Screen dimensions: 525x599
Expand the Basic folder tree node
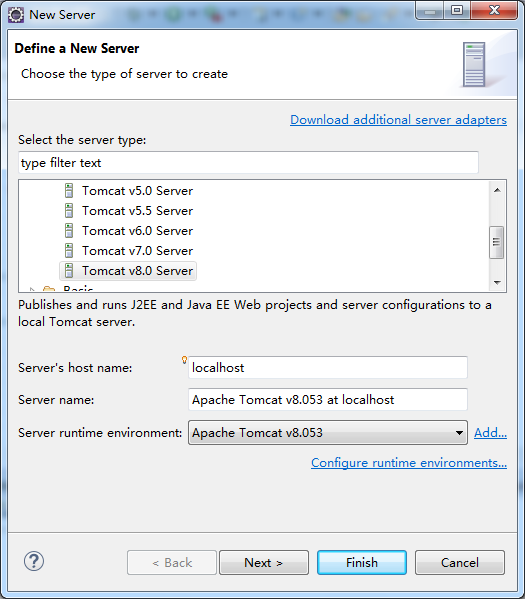[x=32, y=290]
